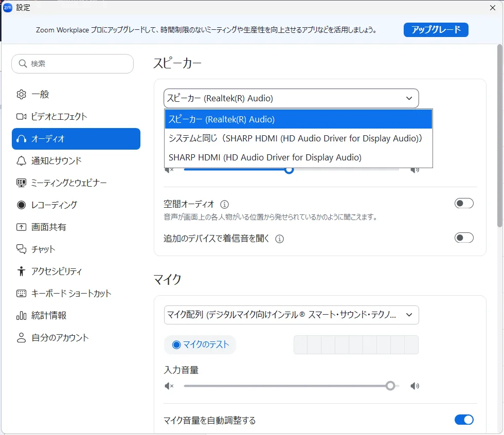Click the loud speaker icon under 入力音量

pyautogui.click(x=415, y=386)
